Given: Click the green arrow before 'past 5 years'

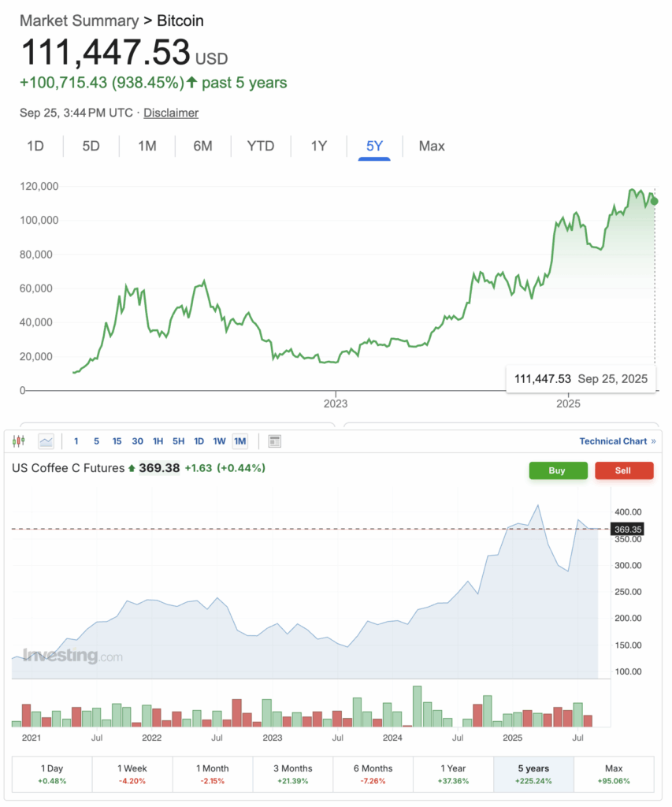Looking at the screenshot, I should [x=191, y=83].
